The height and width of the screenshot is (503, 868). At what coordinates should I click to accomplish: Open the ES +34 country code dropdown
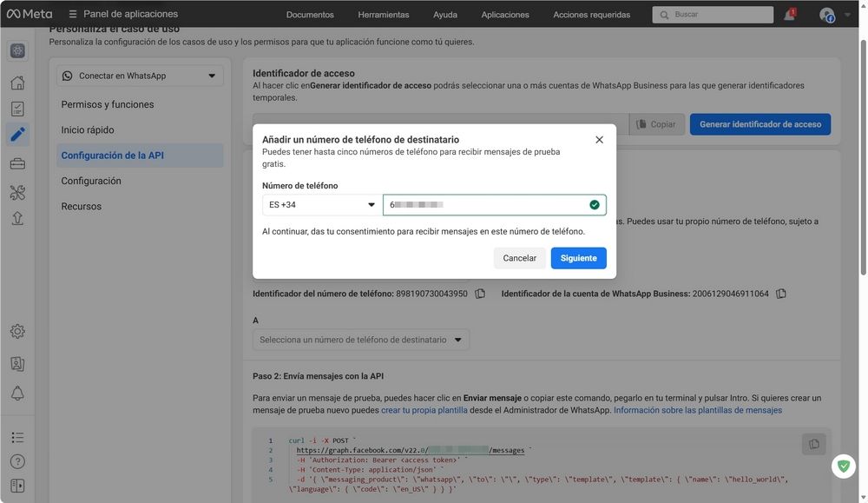tap(320, 204)
